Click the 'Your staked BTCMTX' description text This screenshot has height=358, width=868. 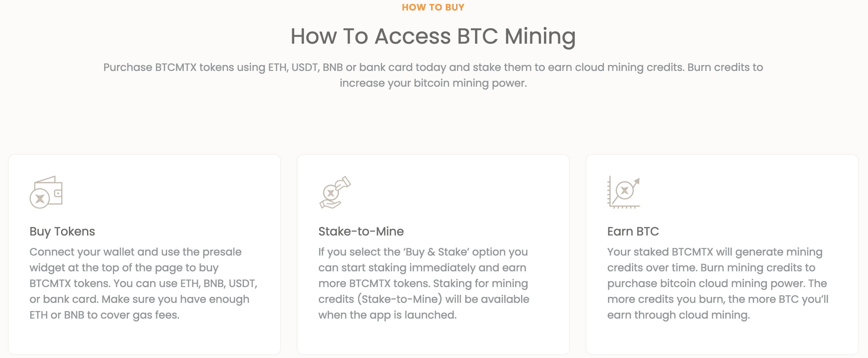[x=717, y=283]
